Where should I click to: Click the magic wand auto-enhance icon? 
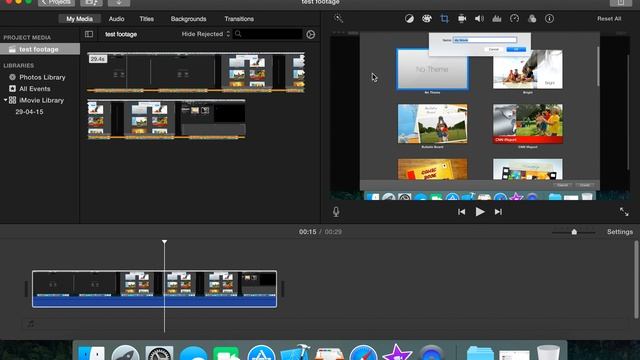[338, 18]
